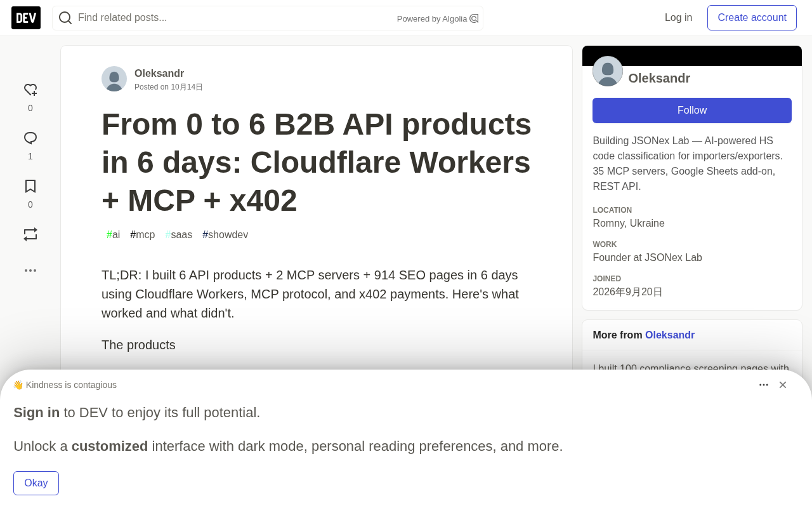
Task: Click the Algolia logo icon
Action: tap(474, 18)
